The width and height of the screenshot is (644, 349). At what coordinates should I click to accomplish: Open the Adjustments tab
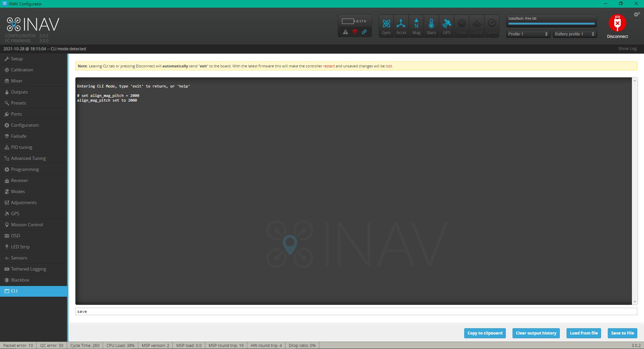tap(34, 202)
